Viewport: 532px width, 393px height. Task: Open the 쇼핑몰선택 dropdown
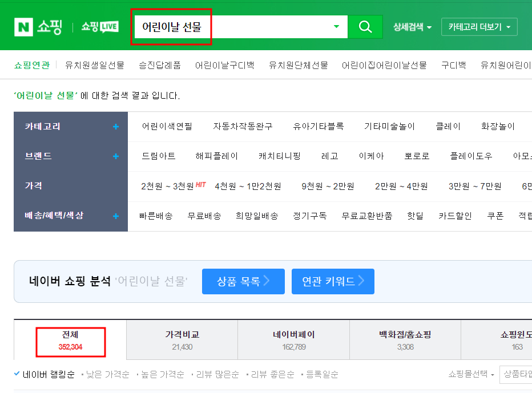[x=471, y=374]
